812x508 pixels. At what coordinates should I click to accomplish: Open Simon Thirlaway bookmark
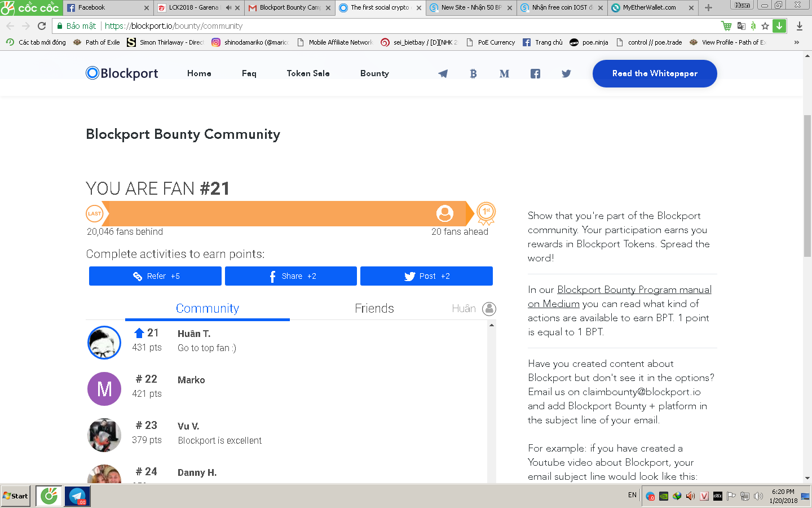pyautogui.click(x=165, y=42)
